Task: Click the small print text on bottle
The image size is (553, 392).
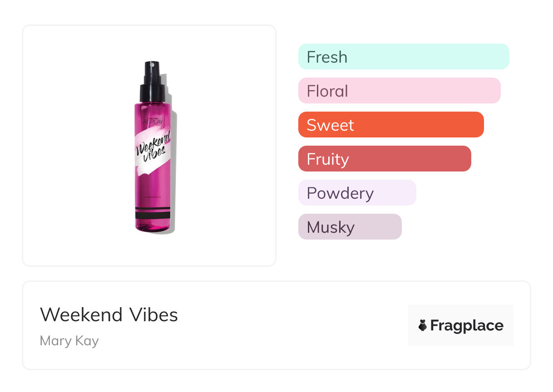Action: [x=153, y=199]
